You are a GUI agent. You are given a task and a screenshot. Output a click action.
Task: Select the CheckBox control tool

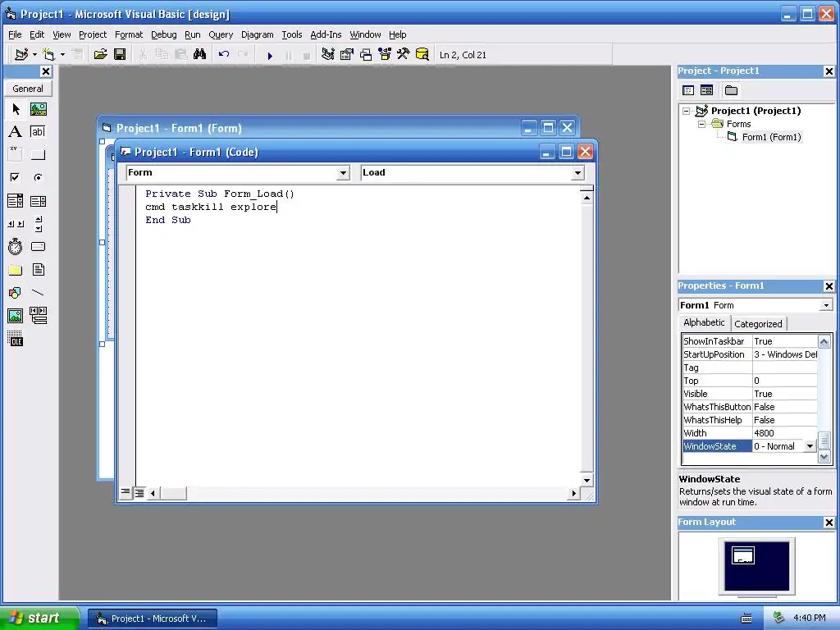pyautogui.click(x=16, y=177)
